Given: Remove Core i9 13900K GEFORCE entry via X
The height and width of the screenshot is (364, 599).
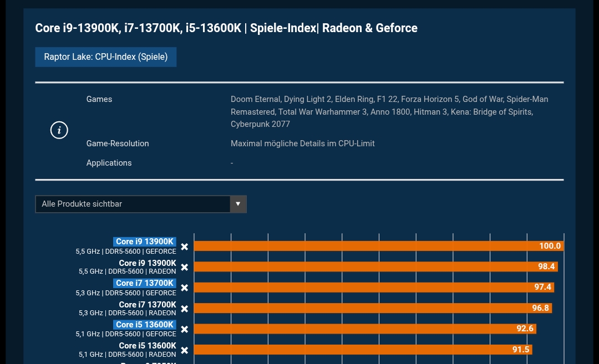Looking at the screenshot, I should tap(185, 247).
